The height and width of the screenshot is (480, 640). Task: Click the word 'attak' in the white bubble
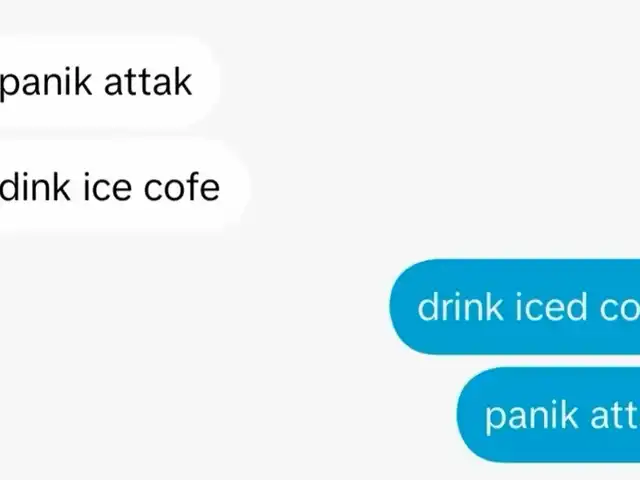[x=148, y=82]
